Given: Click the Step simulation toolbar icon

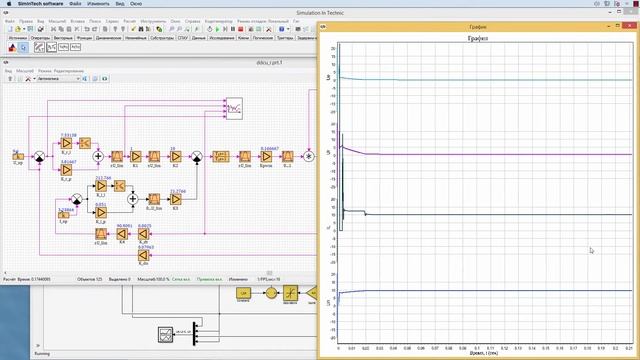Looking at the screenshot, I should pos(225,29).
